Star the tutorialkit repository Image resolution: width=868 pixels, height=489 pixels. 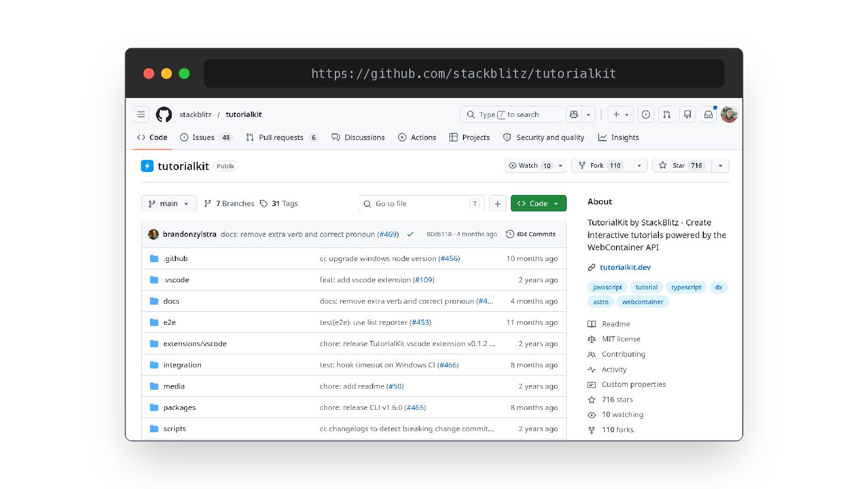pos(682,166)
